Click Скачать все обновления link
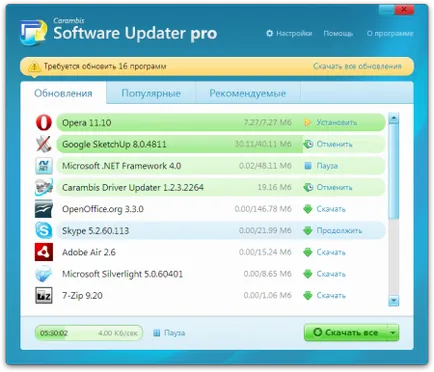This screenshot has height=372, width=434. tap(357, 66)
